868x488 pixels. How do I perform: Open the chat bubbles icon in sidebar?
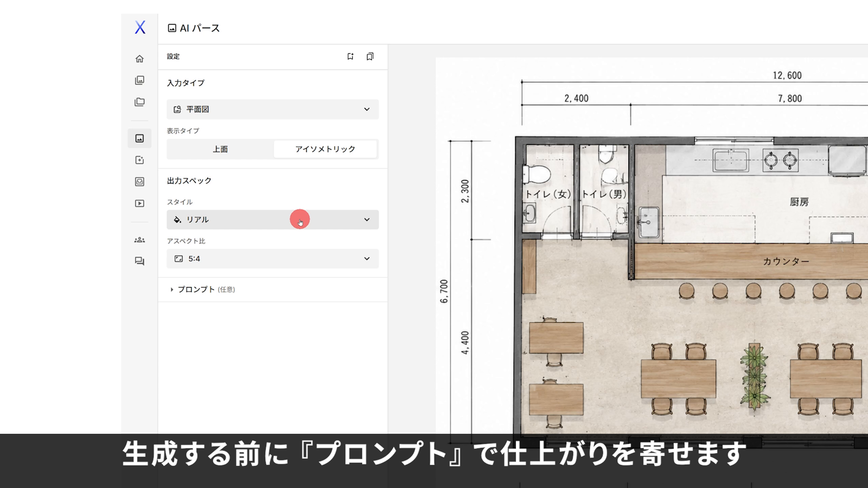139,261
